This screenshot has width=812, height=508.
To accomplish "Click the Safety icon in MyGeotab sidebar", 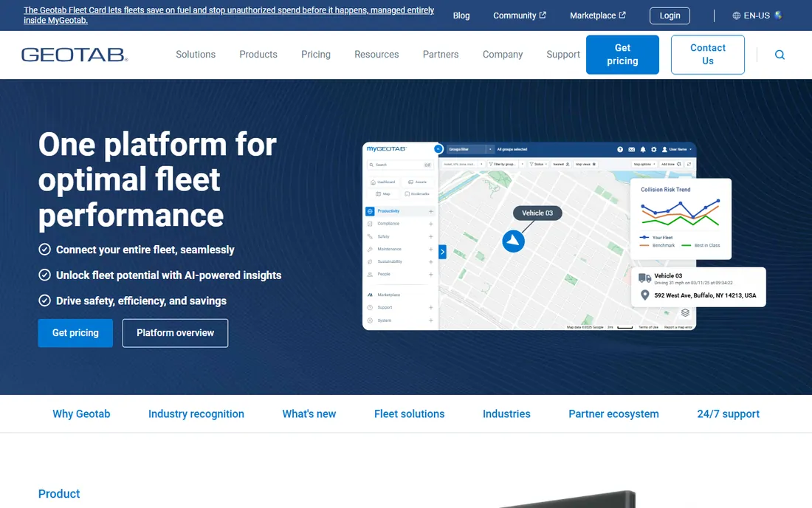I will click(370, 237).
